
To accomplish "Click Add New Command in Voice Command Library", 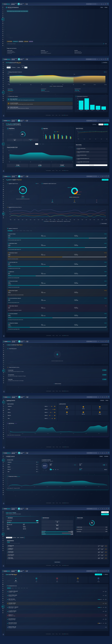I will [57, 384].
